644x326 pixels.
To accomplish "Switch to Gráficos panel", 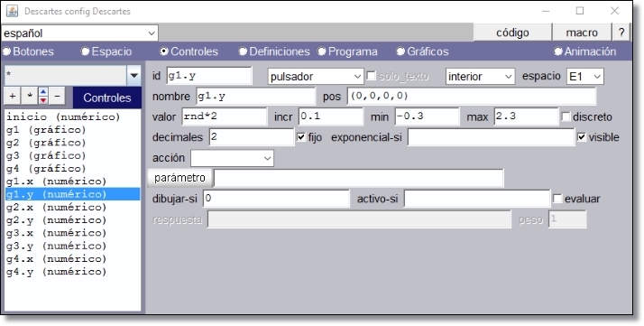I will (x=423, y=51).
